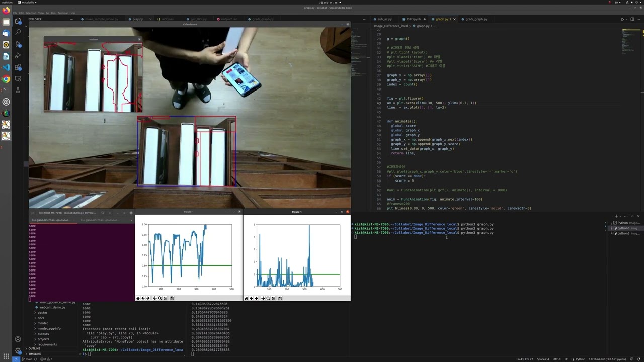Open Manage gear in VS Code activity bar
This screenshot has width=644, height=362.
click(x=18, y=351)
